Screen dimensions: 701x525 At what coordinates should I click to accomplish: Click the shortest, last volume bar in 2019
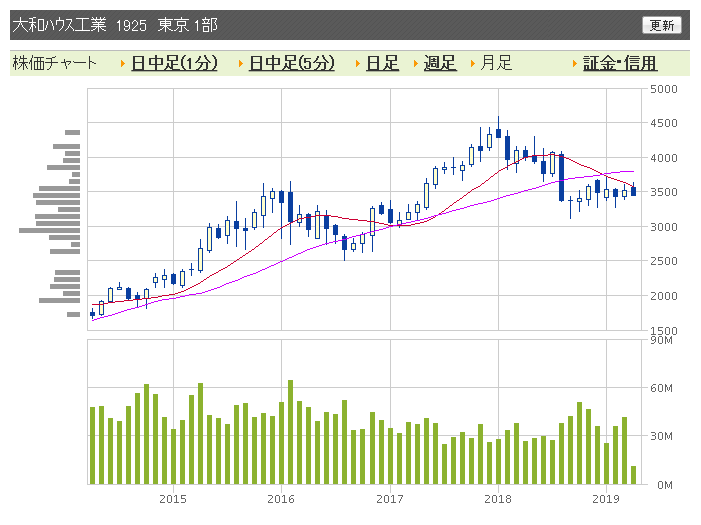tap(633, 475)
